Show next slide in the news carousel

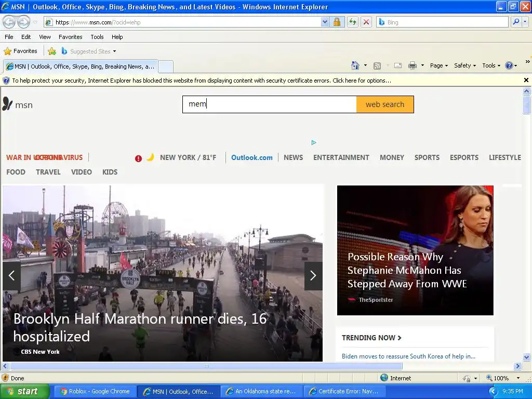tap(313, 275)
